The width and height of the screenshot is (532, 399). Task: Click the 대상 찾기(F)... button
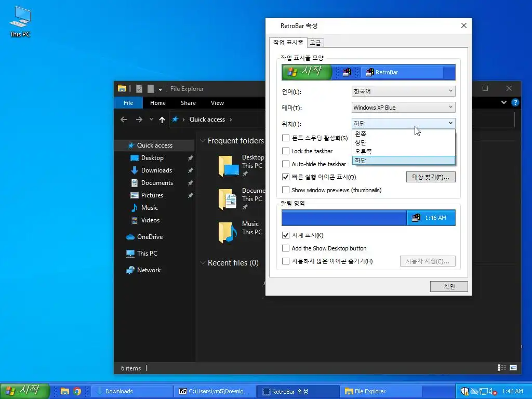(x=431, y=177)
